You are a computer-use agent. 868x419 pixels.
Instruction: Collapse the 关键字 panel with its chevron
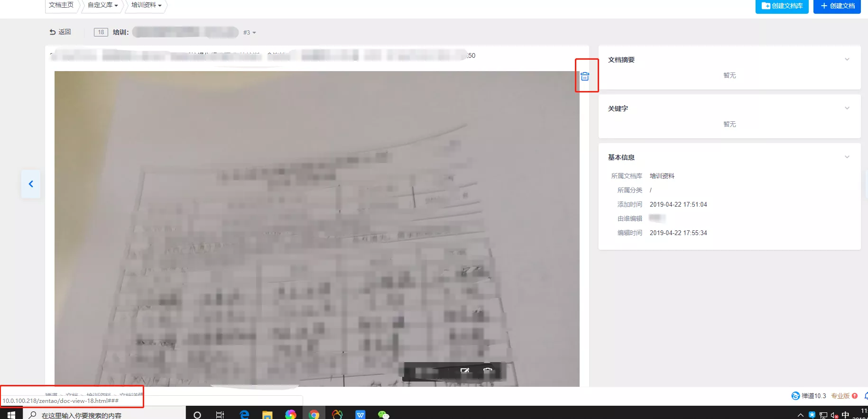pyautogui.click(x=847, y=108)
